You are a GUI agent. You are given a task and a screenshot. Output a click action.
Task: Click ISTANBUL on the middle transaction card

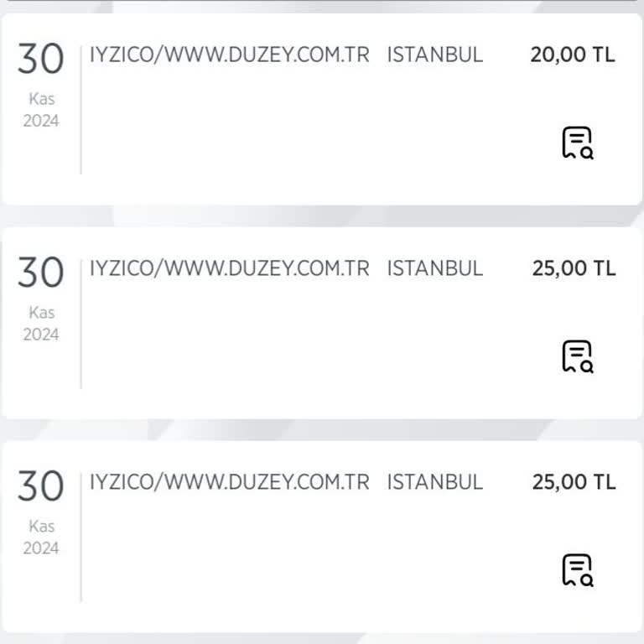435,269
